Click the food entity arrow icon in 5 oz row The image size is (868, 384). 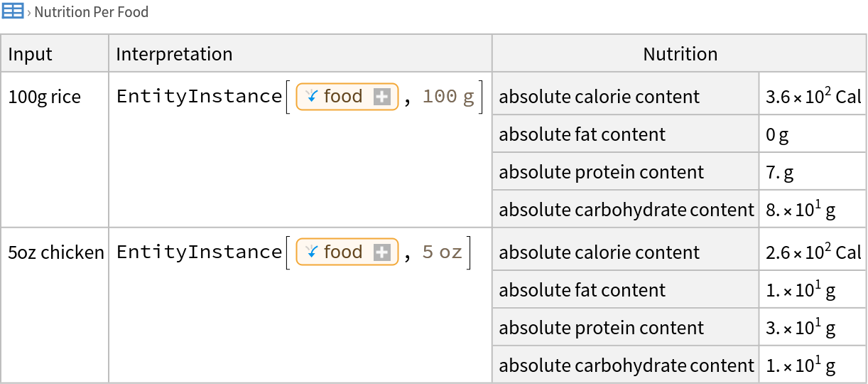tap(311, 252)
